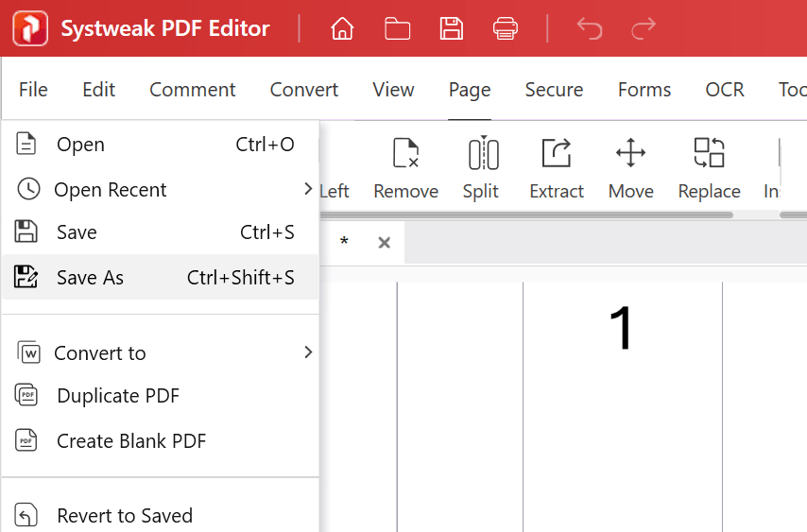
Task: Click the ribbon horizontal scrollbar
Action: (526, 215)
